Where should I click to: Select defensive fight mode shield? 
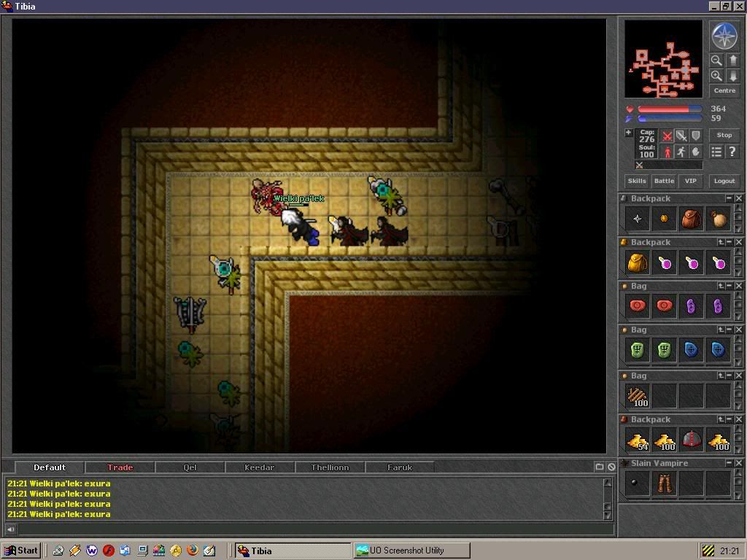click(x=695, y=136)
